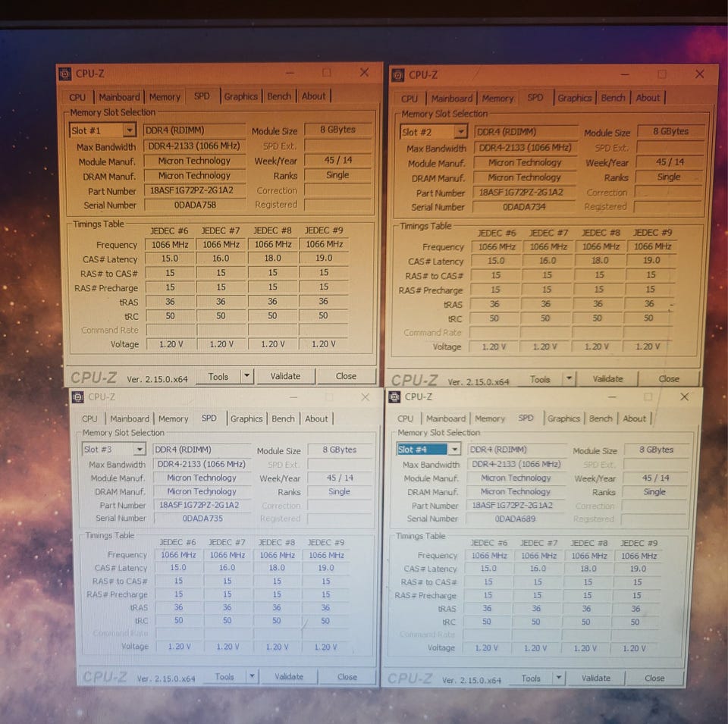Viewport: 728px width, 724px height.
Task: Open Bench tab in Slot #4 window
Action: click(x=601, y=418)
